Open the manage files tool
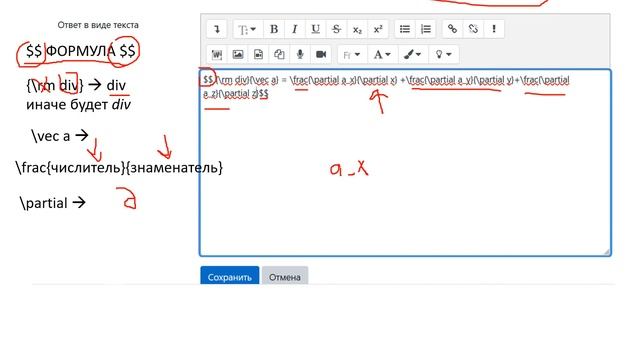 [279, 55]
